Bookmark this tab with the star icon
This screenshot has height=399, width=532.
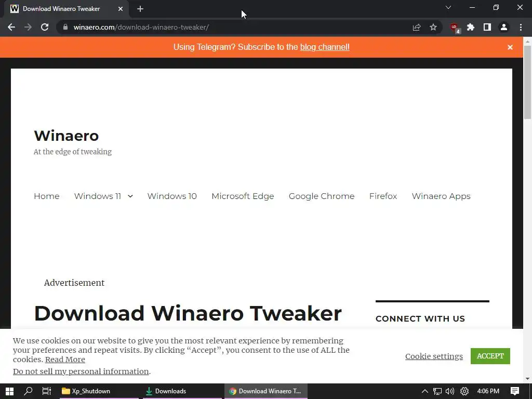[x=433, y=27]
